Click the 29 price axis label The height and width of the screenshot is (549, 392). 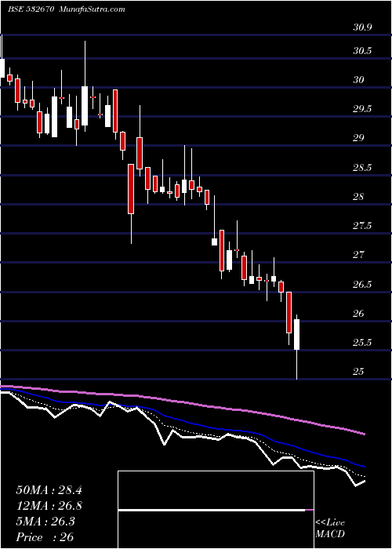coord(359,138)
